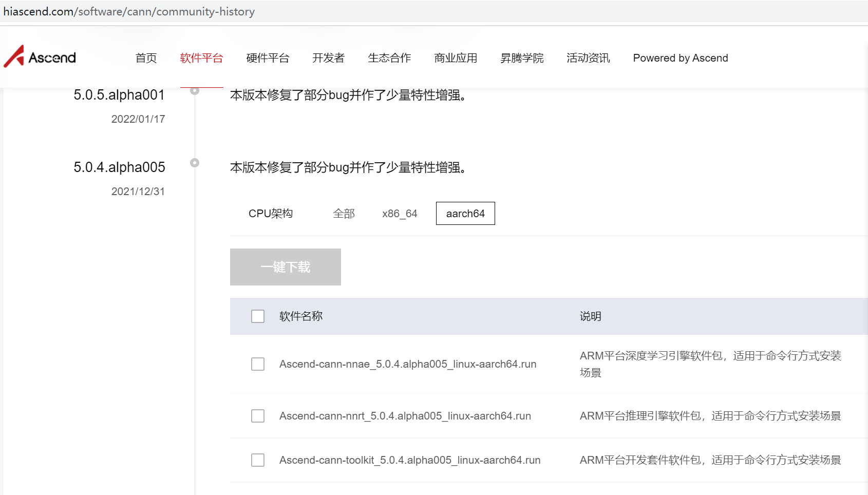Select the aarch64 architecture filter

(465, 214)
